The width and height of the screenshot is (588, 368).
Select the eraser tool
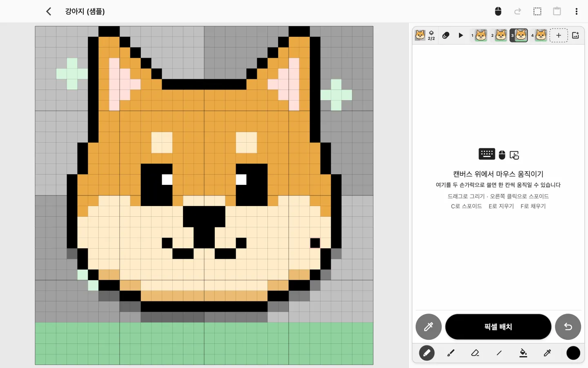click(475, 353)
